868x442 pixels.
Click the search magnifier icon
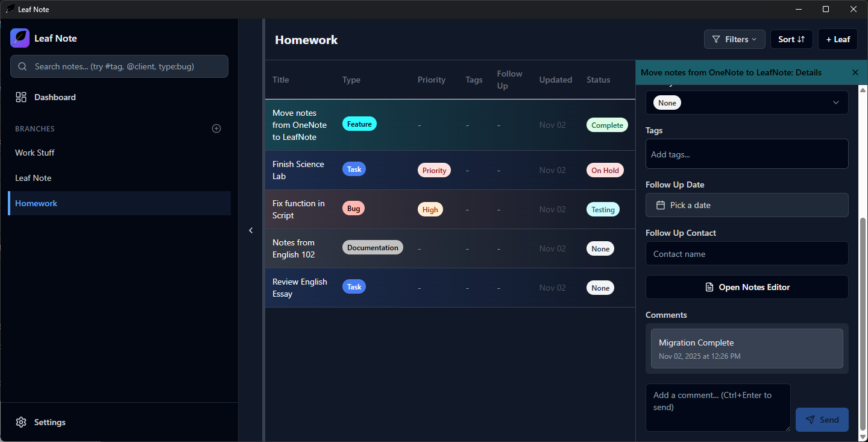click(23, 66)
